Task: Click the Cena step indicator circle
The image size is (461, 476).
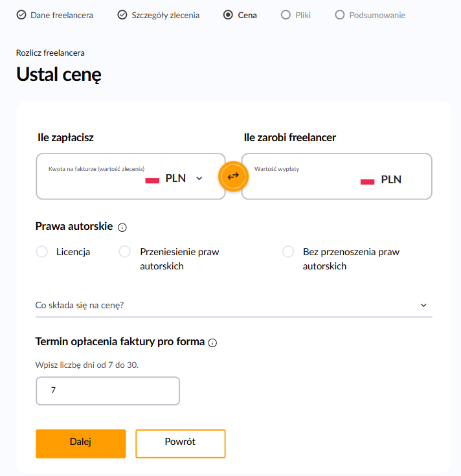Action: point(228,14)
